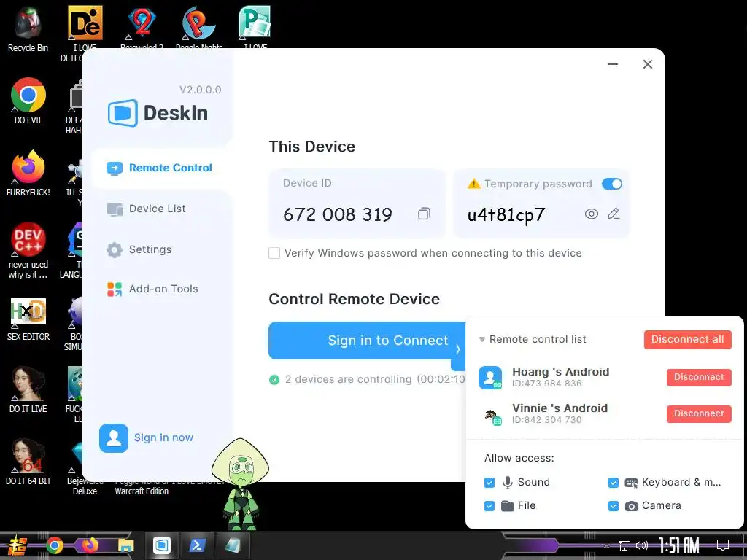This screenshot has width=747, height=560.
Task: Copy the Device ID with the copy icon
Action: coord(424,214)
